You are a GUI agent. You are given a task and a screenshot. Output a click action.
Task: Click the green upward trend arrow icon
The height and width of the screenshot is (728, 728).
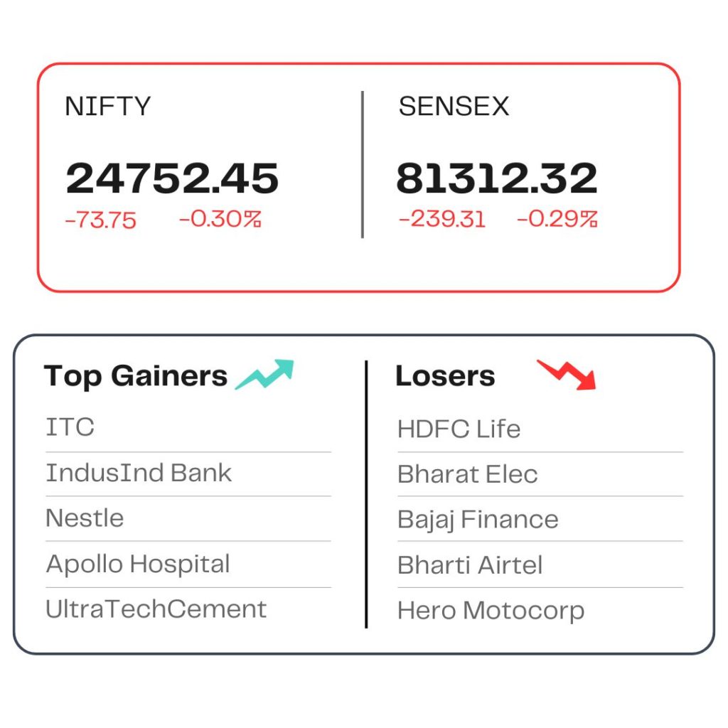click(x=264, y=374)
